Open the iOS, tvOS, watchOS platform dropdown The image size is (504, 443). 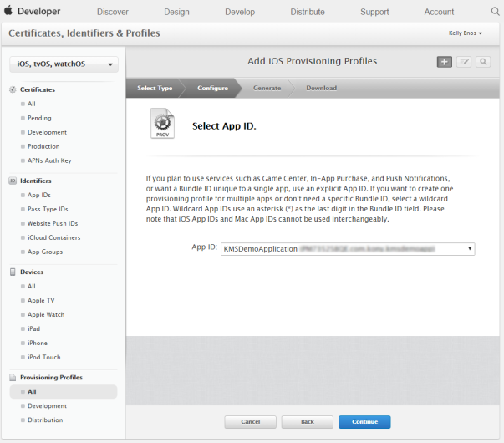tap(64, 64)
